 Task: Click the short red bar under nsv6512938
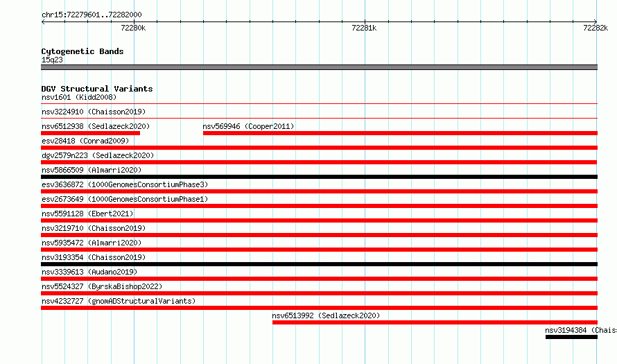(x=91, y=133)
